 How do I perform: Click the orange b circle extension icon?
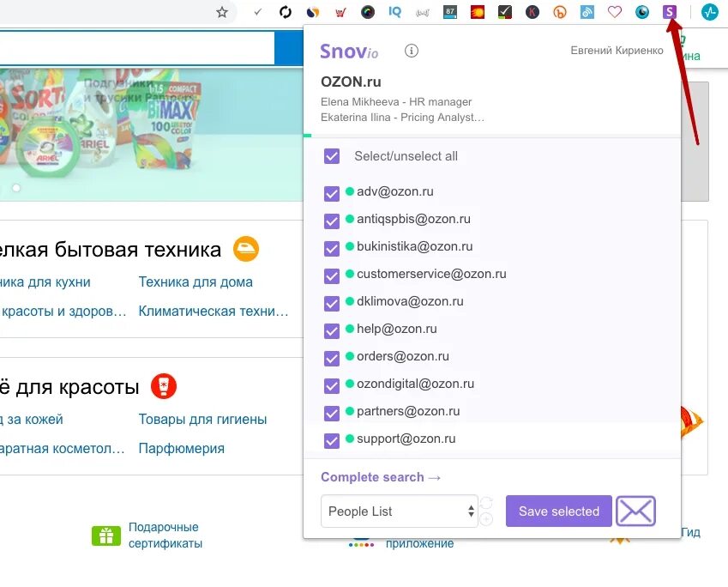coord(559,12)
